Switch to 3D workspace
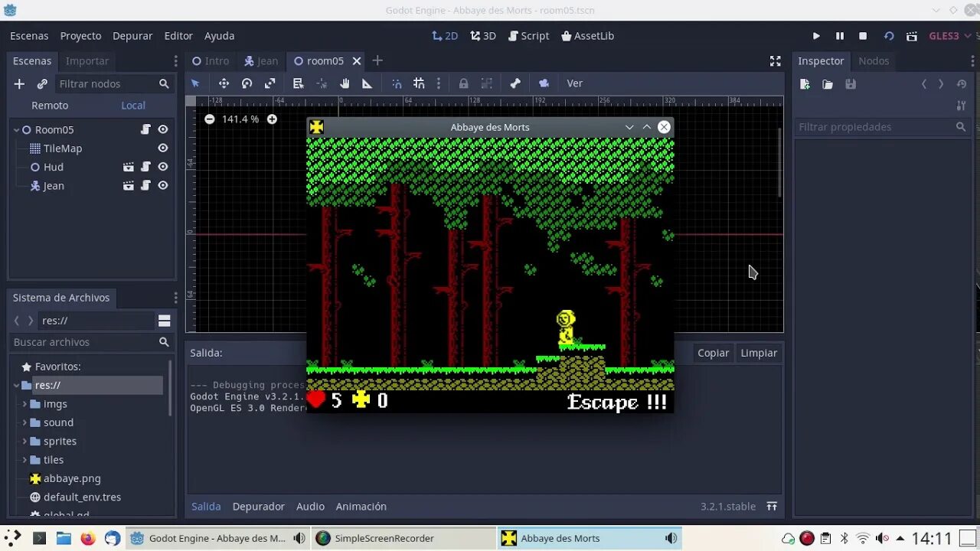980x551 pixels. point(483,36)
